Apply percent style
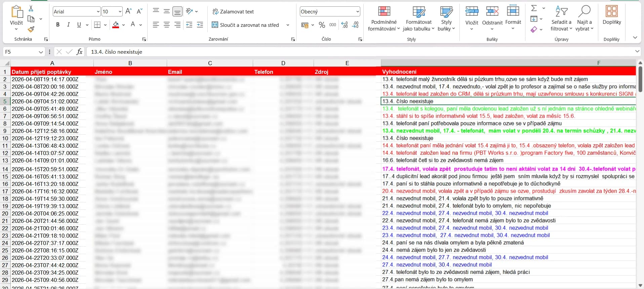This screenshot has width=644, height=289. coord(322,25)
